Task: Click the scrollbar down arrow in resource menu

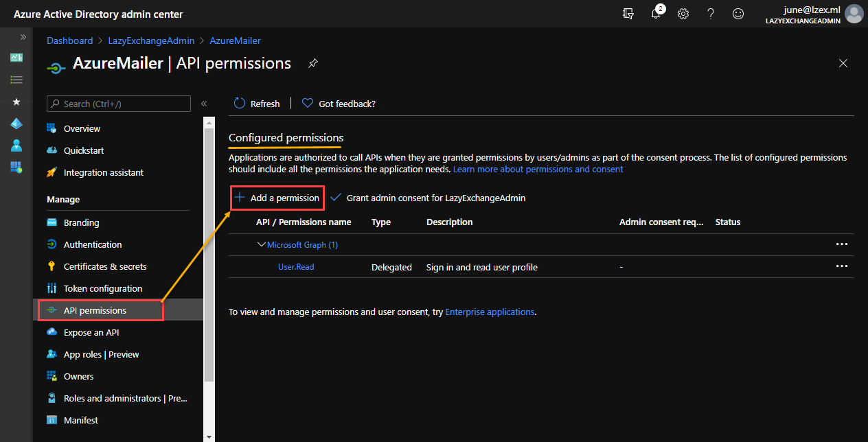Action: click(209, 437)
